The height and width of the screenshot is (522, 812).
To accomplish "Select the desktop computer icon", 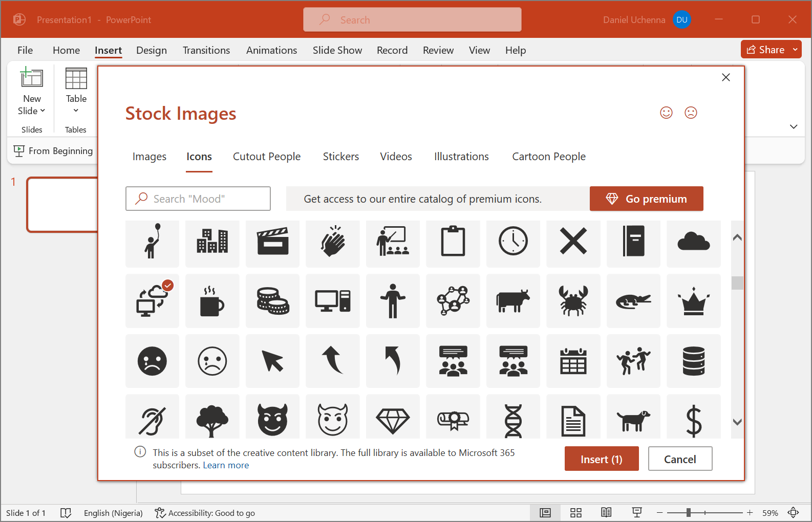I will pos(333,301).
